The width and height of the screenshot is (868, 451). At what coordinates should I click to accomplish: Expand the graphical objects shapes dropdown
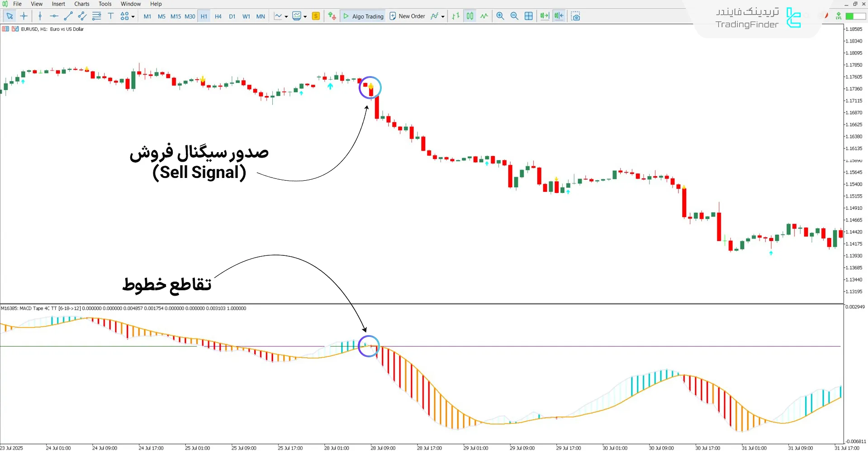133,17
